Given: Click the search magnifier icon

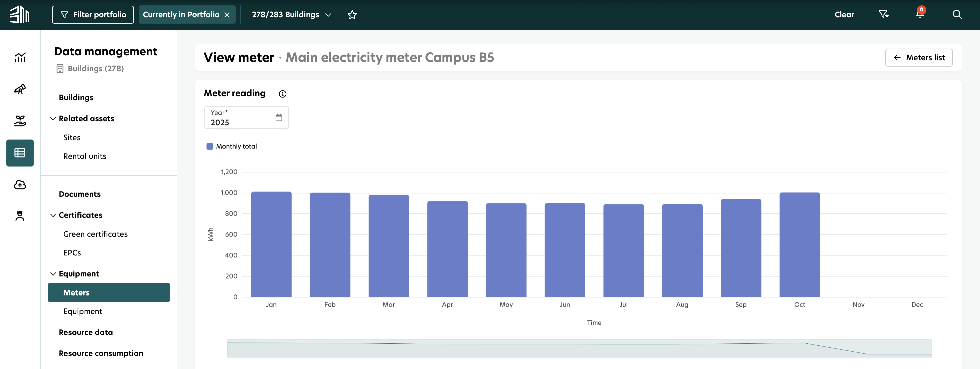Looking at the screenshot, I should coord(957,14).
